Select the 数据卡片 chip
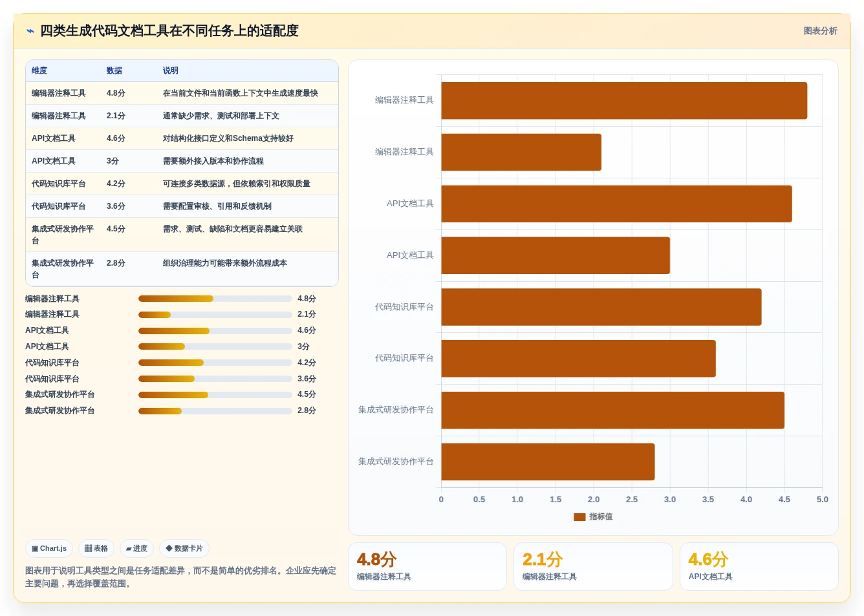Screen dimensions: 864x616 click(x=184, y=548)
